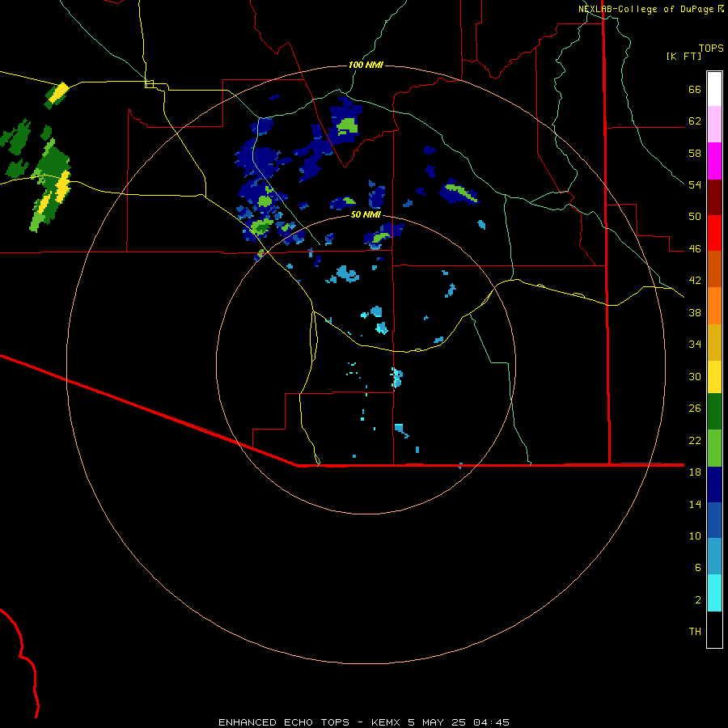
Task: Click the legend value 26
Action: tap(695, 408)
